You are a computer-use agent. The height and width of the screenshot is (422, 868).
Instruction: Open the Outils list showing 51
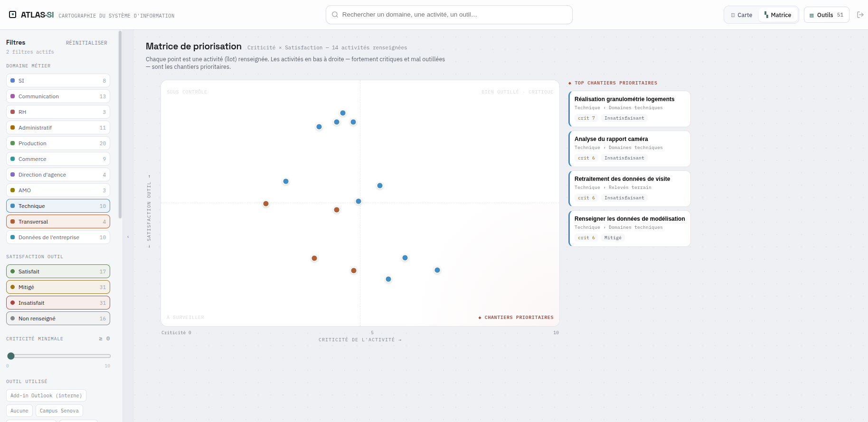click(x=827, y=15)
